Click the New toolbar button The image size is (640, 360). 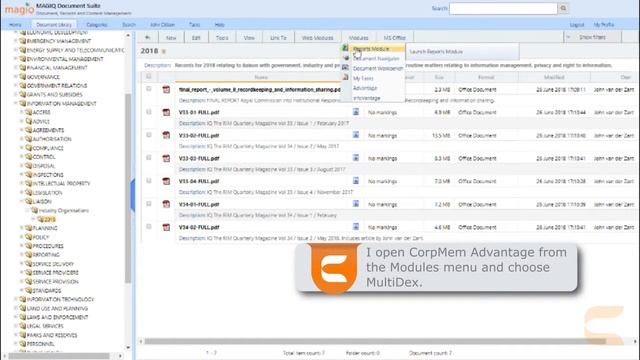coord(171,38)
